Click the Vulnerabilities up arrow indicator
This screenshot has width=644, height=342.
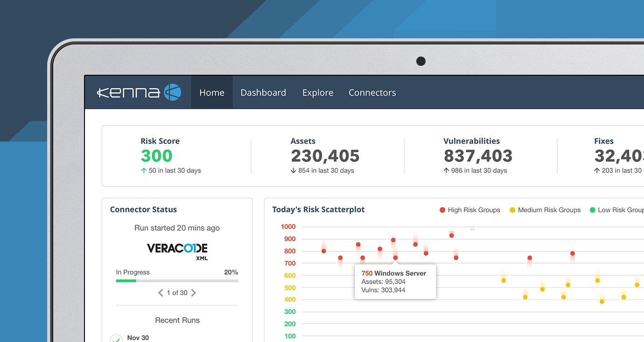click(x=446, y=171)
